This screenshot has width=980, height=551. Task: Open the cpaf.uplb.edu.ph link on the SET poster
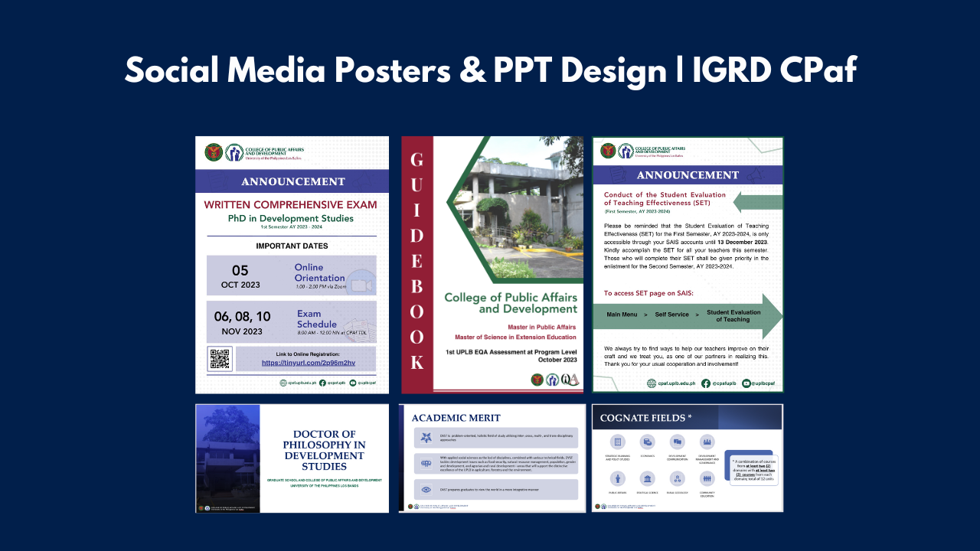click(x=678, y=383)
